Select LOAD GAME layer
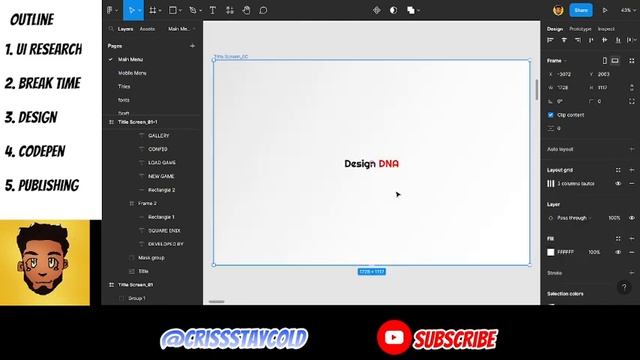Screen dimensions: 640x360 coord(162,162)
